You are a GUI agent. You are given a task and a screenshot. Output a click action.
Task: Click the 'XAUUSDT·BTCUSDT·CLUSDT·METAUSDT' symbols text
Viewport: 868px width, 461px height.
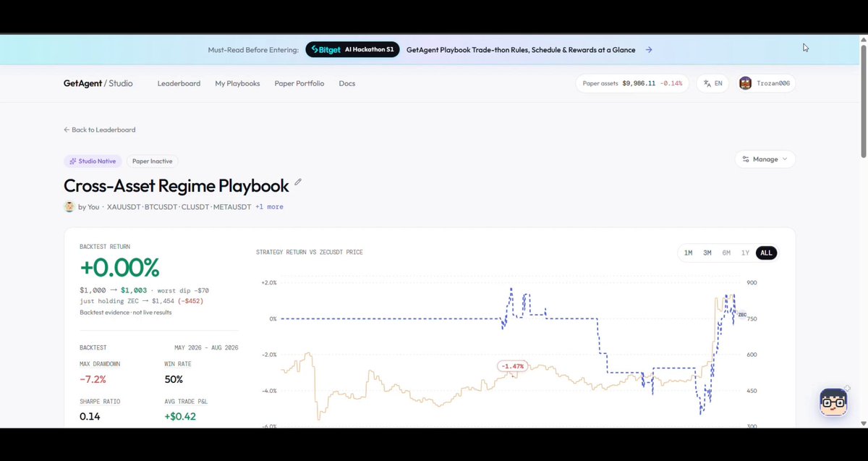[179, 207]
